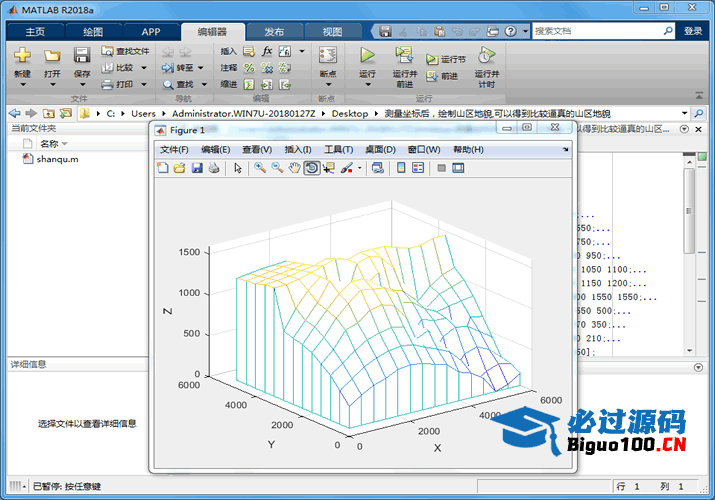
Task: Activate the Rotate 3D tool
Action: [x=312, y=168]
